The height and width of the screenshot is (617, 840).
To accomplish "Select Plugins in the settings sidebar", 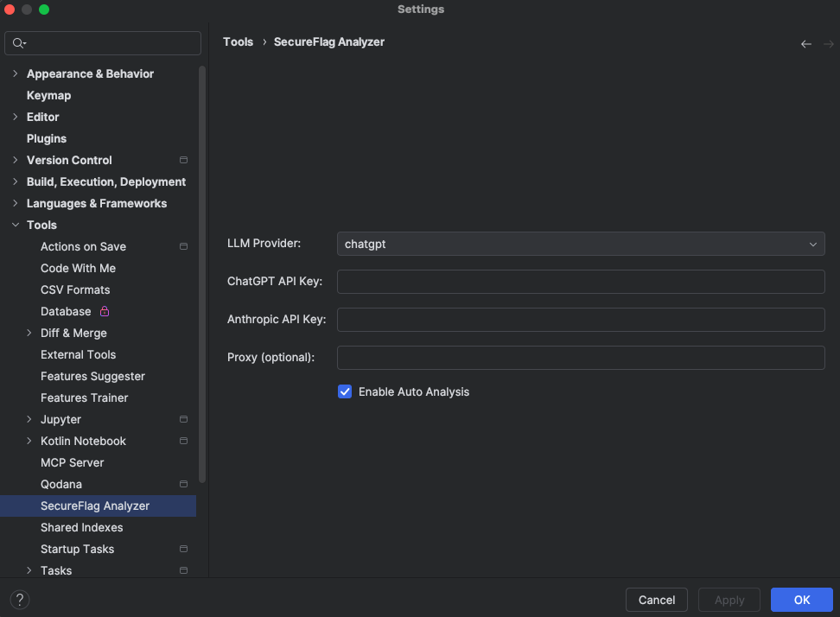I will [x=47, y=138].
